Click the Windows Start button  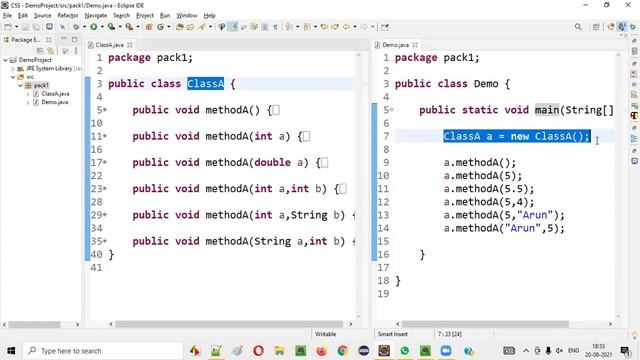[x=11, y=351]
